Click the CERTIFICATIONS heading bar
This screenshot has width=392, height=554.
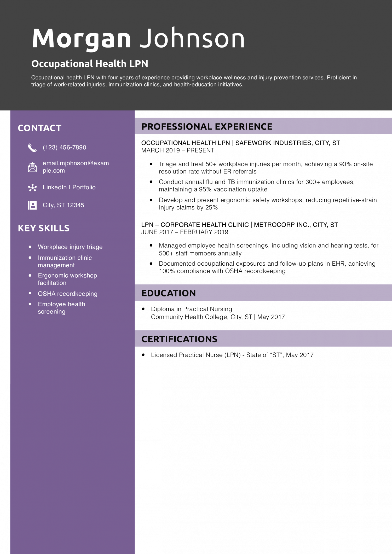[x=263, y=339]
